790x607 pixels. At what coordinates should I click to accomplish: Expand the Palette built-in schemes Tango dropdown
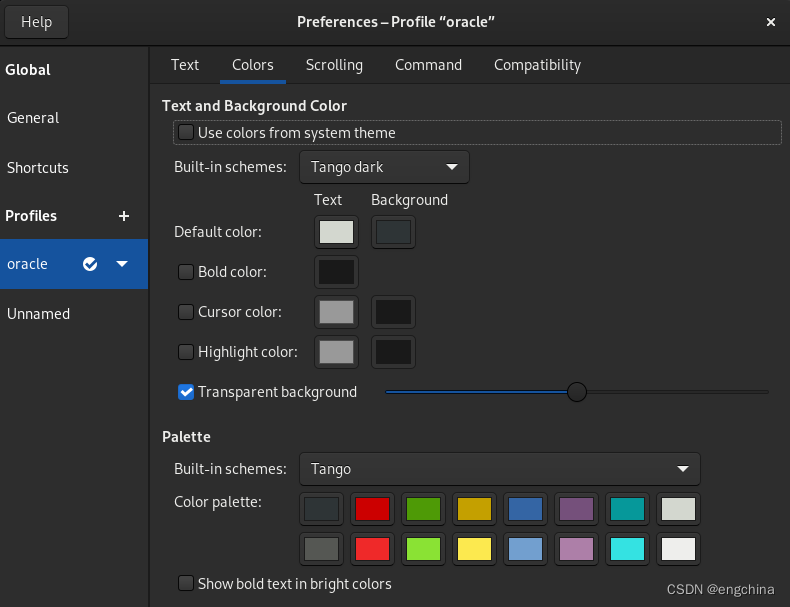tap(499, 468)
